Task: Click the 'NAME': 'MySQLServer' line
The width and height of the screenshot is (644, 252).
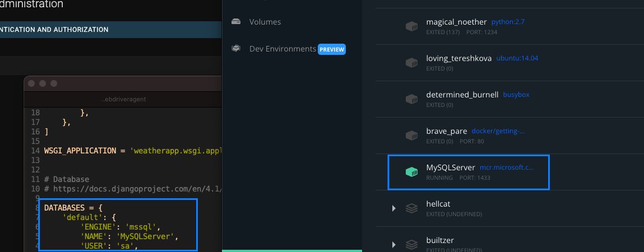Action: point(129,236)
